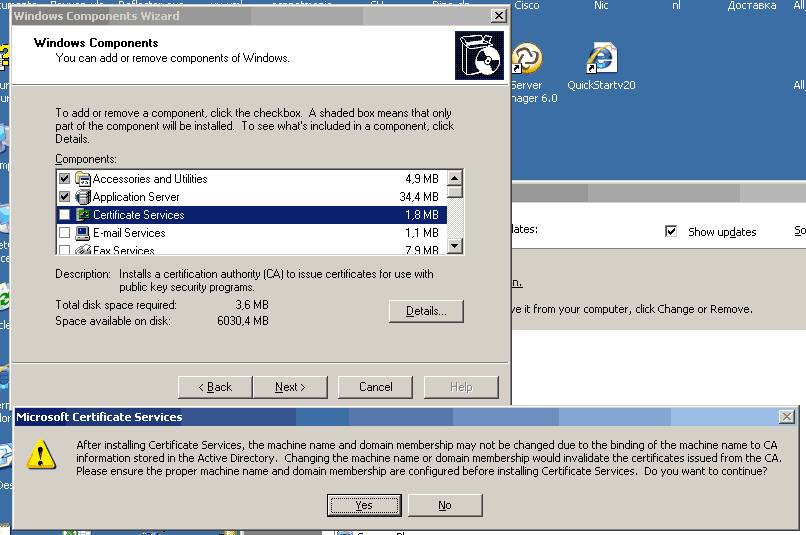Click No in Microsoft Certificate Services dialog

(x=445, y=505)
